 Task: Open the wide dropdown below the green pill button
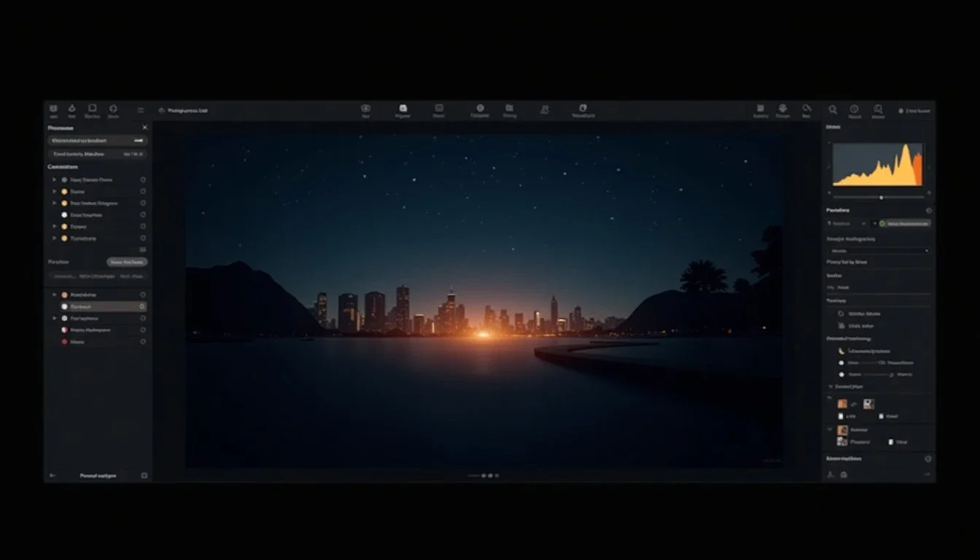(879, 250)
